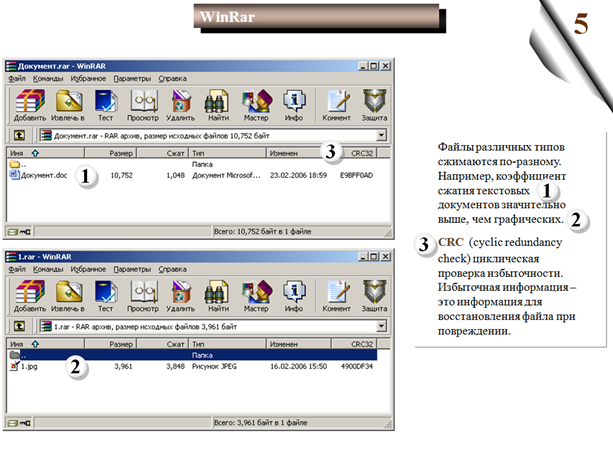613x458 pixels.
Task: Select parent folder row in Документ.rar list
Action: click(192, 164)
